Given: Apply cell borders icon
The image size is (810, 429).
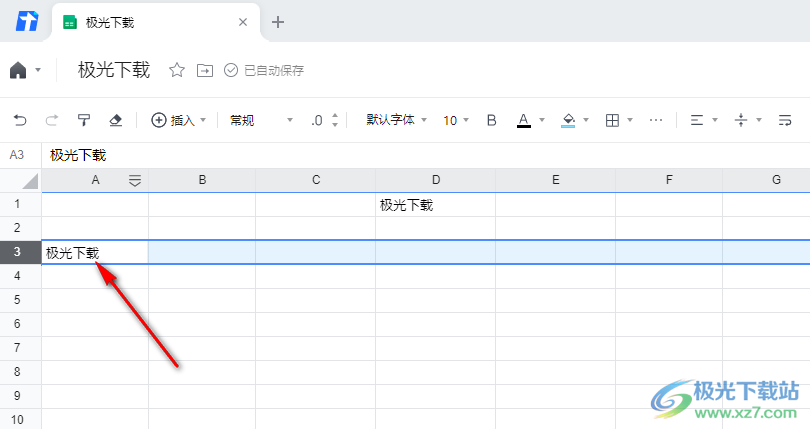Looking at the screenshot, I should coord(612,120).
